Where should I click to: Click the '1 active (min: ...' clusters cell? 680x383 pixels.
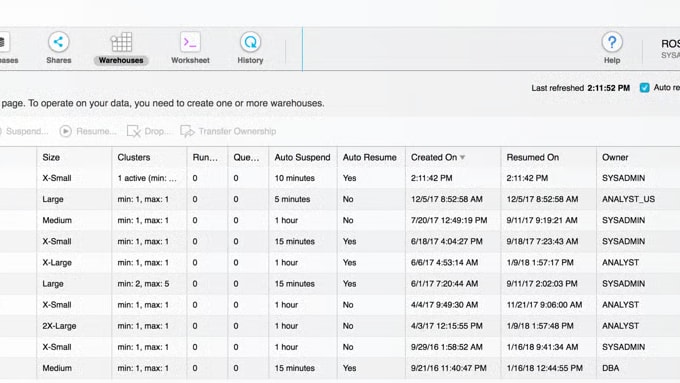(147, 178)
